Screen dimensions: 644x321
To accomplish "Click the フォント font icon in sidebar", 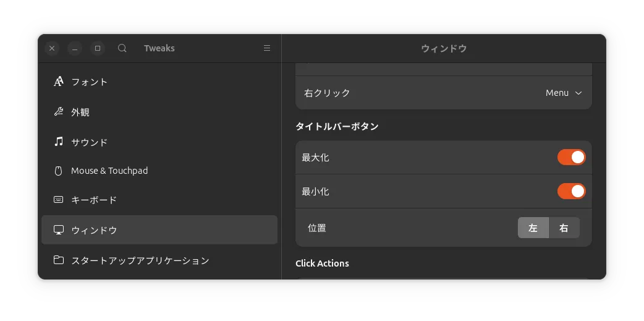I will point(59,82).
